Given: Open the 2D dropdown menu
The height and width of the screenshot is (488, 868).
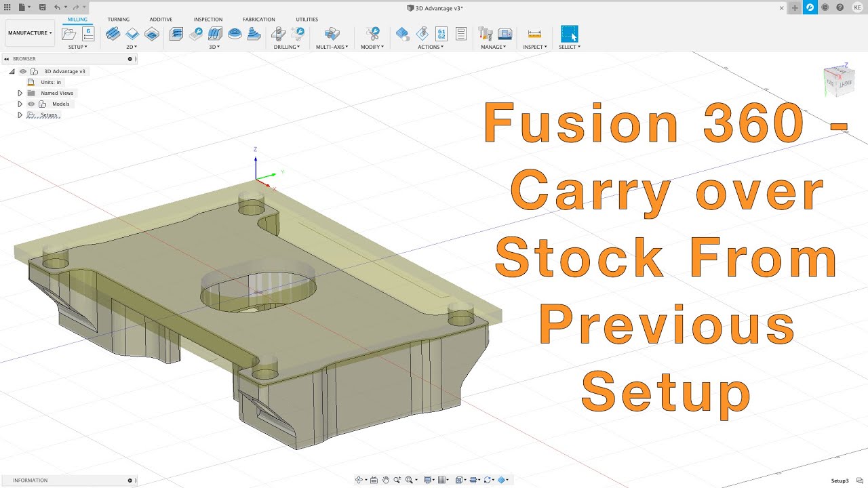Looking at the screenshot, I should click(132, 47).
